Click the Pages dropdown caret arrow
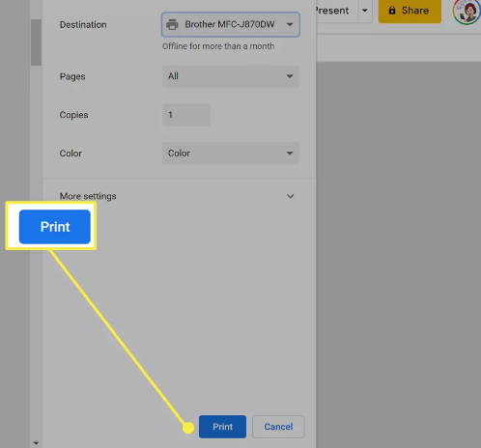Viewport: 481px width, 448px height. tap(290, 76)
